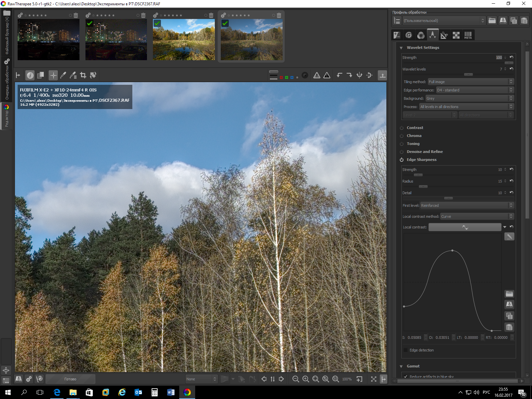The width and height of the screenshot is (532, 399).
Task: Enable the Chroma wavelet module
Action: pyautogui.click(x=402, y=136)
